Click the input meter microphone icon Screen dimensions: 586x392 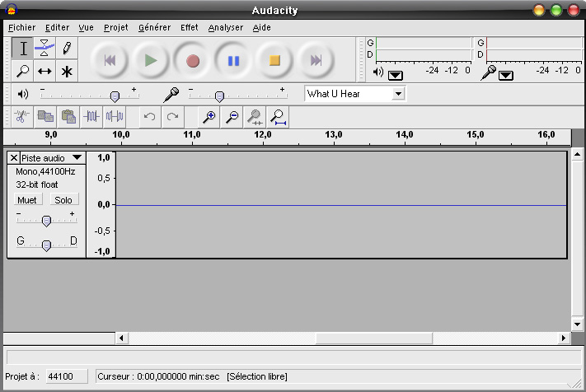coord(488,72)
